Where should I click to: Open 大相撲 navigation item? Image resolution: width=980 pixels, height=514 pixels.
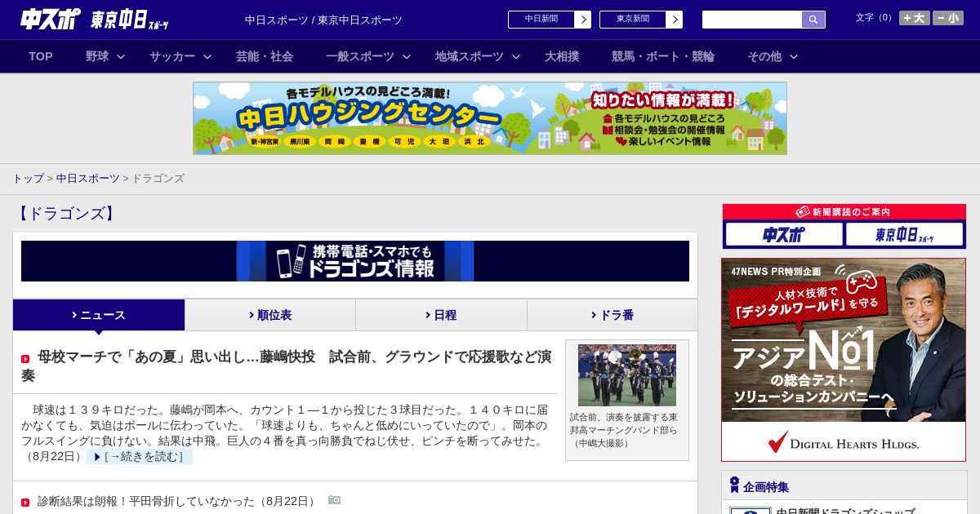click(x=562, y=56)
